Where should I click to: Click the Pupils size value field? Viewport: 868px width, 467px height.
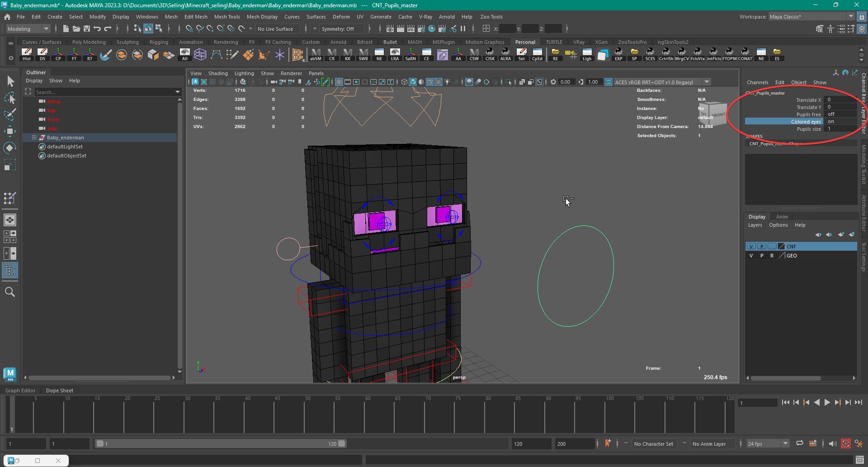coord(841,129)
